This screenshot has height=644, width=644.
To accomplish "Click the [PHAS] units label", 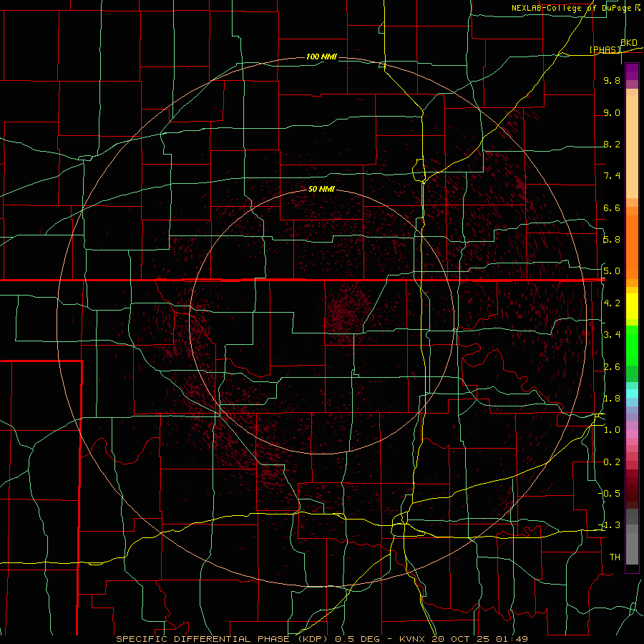I will (605, 49).
